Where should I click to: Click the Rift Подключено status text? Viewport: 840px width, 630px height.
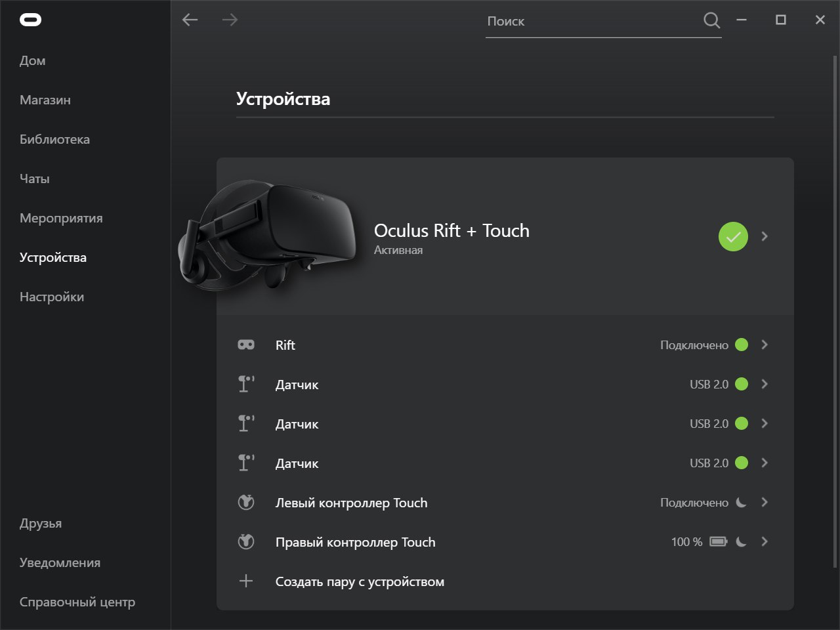(x=694, y=345)
